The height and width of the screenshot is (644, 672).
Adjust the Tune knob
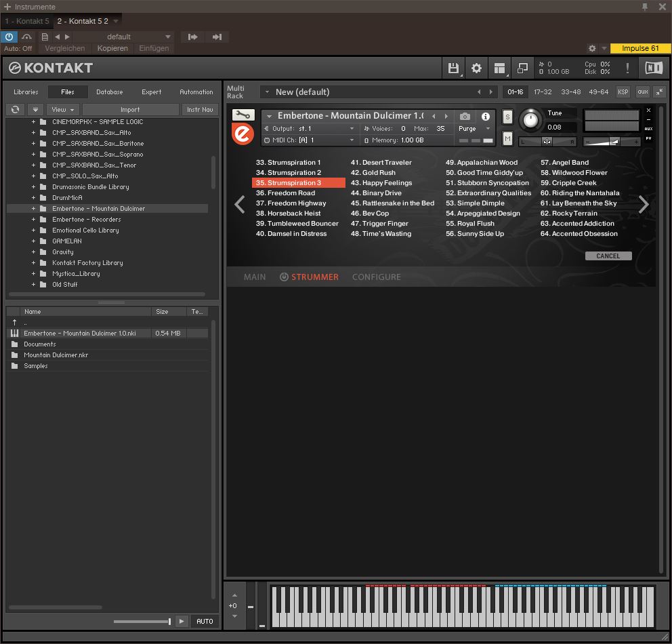[x=530, y=120]
